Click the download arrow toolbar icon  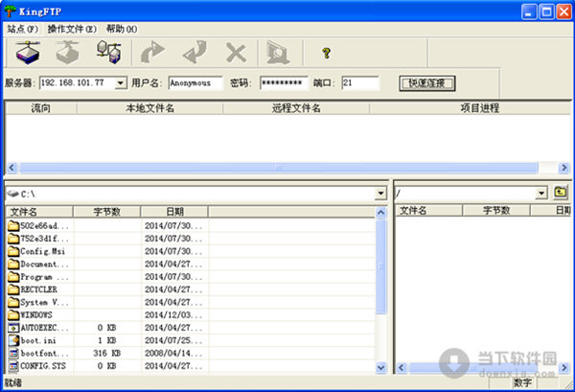point(195,53)
